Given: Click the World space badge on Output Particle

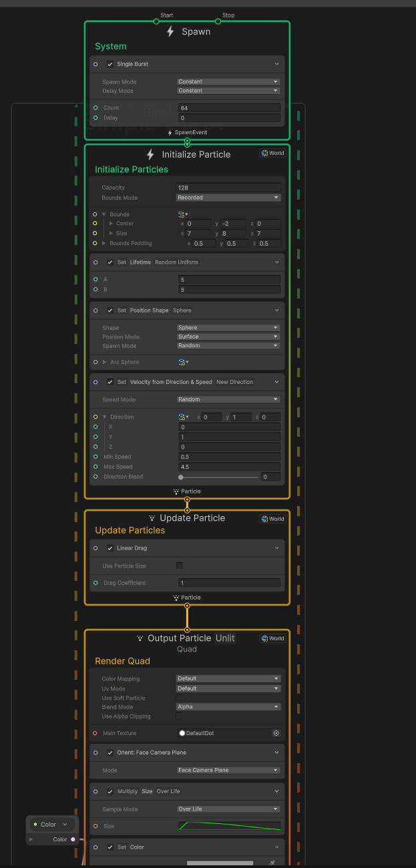Looking at the screenshot, I should point(272,638).
